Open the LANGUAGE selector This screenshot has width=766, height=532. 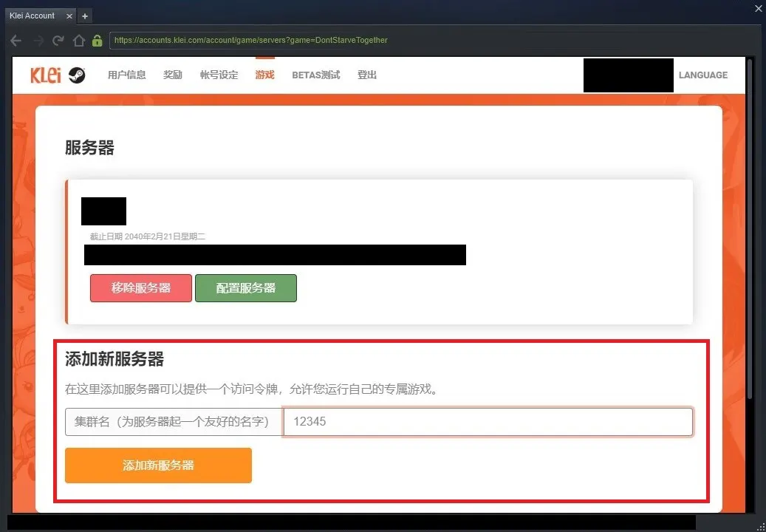(702, 75)
